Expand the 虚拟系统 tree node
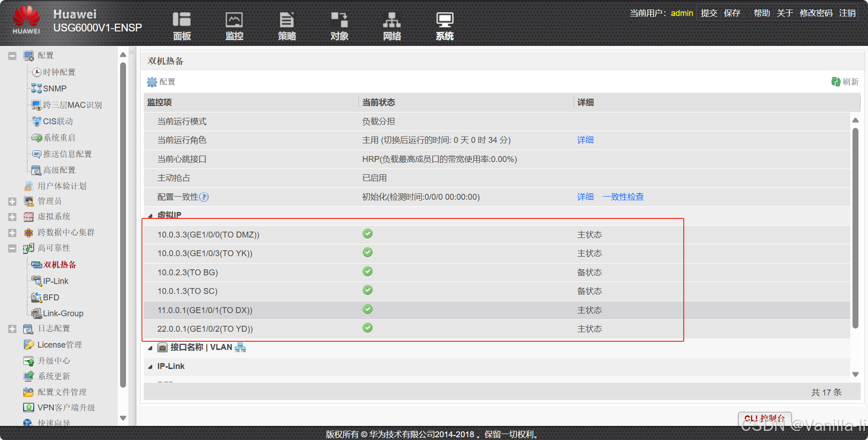 coord(12,217)
